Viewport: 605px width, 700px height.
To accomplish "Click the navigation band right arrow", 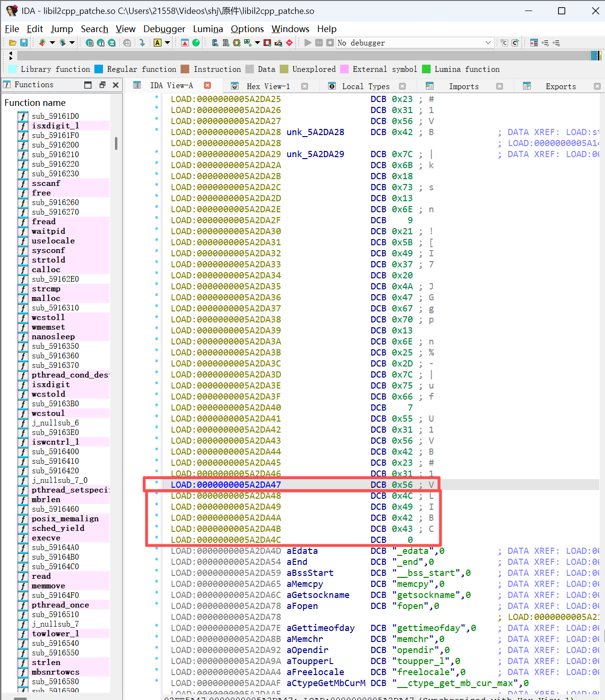I will 11,58.
